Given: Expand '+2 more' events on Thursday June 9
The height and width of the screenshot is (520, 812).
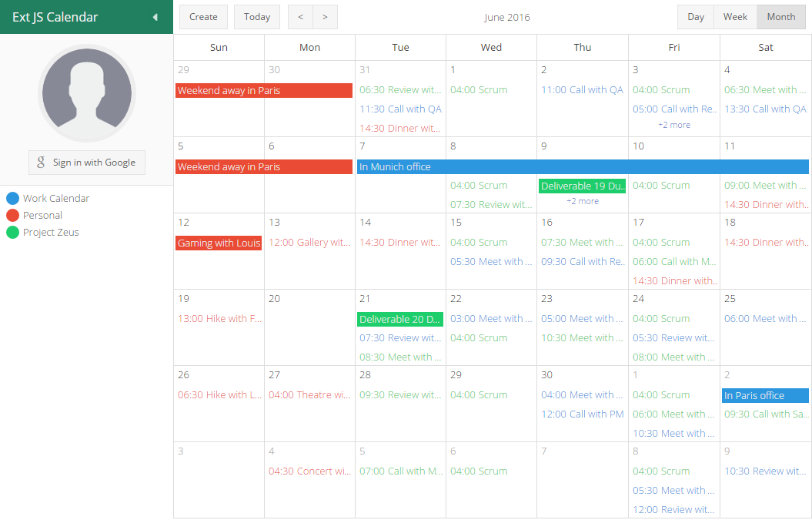Looking at the screenshot, I should pyautogui.click(x=583, y=201).
